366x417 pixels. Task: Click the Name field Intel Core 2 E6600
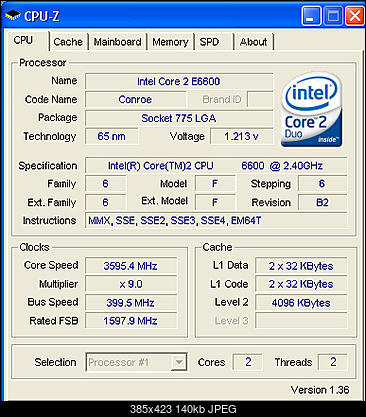pos(179,81)
